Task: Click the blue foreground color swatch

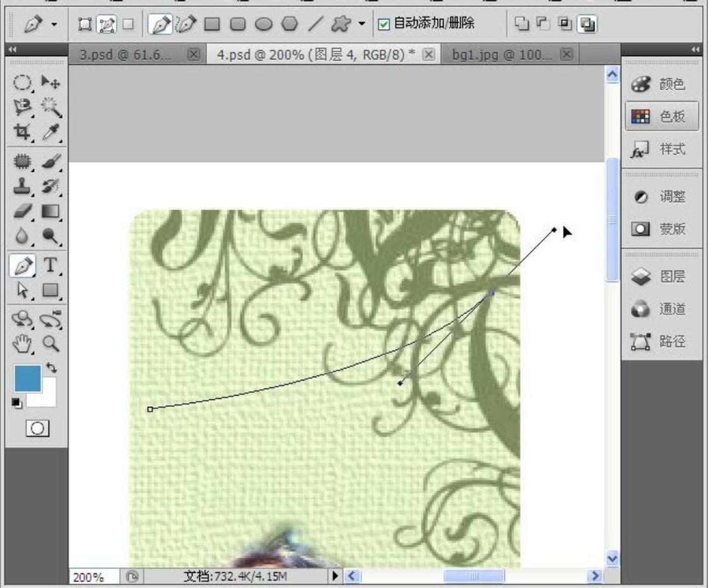Action: point(28,379)
